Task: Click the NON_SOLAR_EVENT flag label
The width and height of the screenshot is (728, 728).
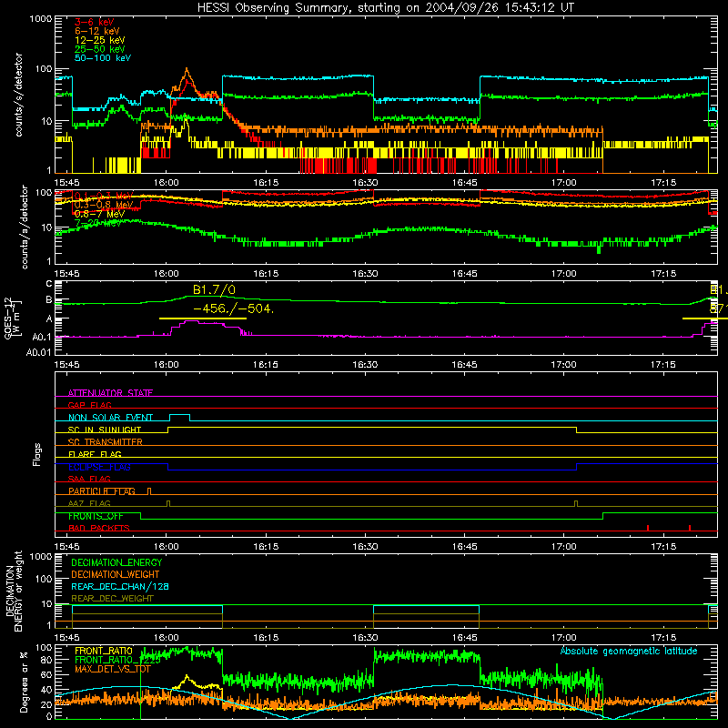Action: [110, 418]
